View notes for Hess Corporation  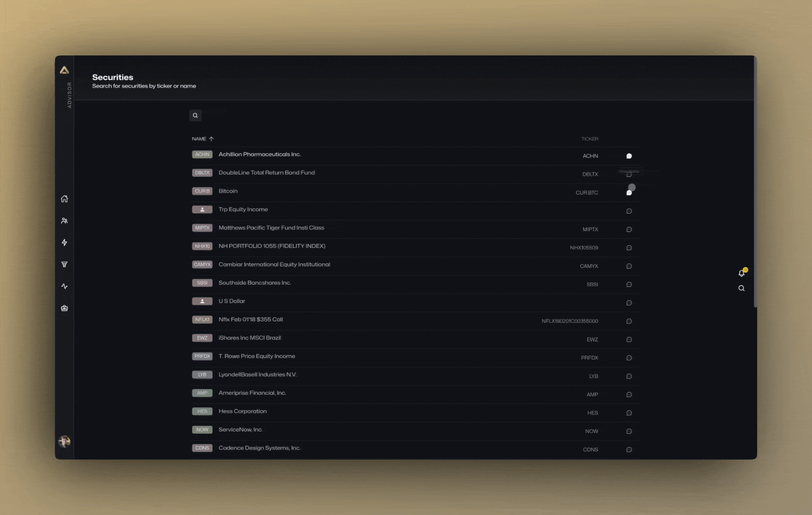point(629,413)
